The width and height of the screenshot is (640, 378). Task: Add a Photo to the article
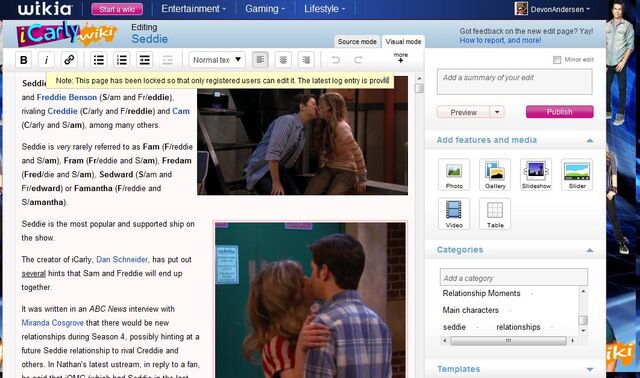[454, 175]
